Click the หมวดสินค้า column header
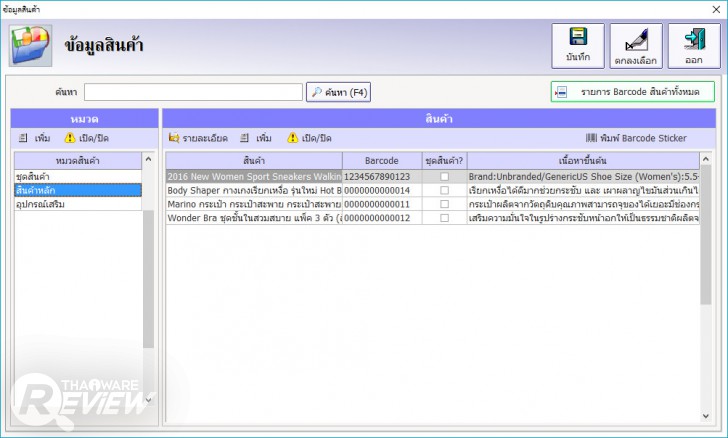 click(78, 161)
